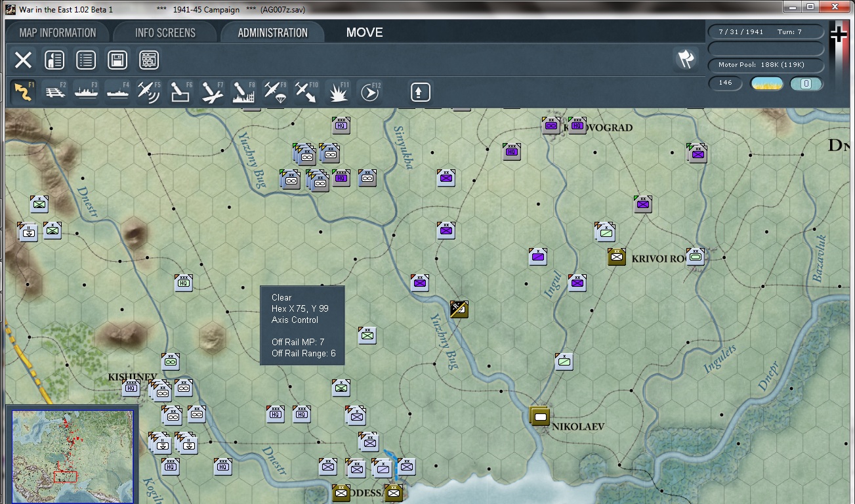Screen dimensions: 855x504
Task: Click the NIKOLAEV city label
Action: tap(578, 427)
